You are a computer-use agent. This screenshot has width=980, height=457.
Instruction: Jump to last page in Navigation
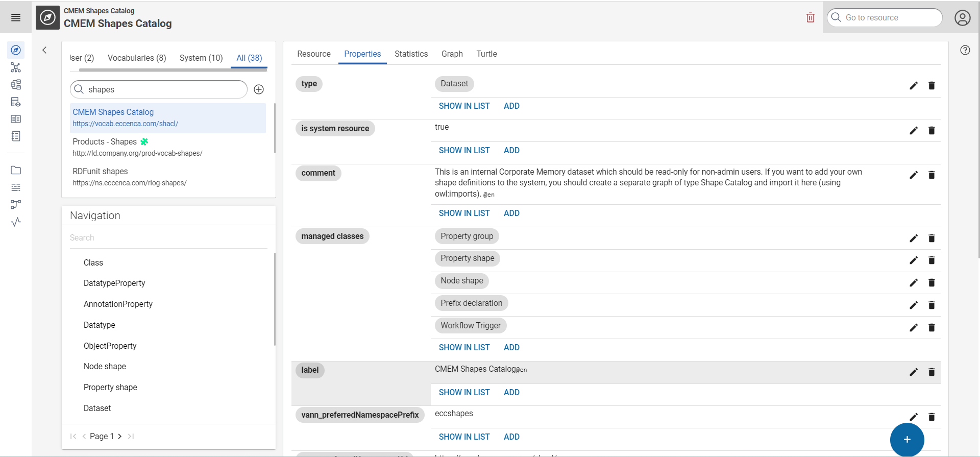pyautogui.click(x=131, y=436)
